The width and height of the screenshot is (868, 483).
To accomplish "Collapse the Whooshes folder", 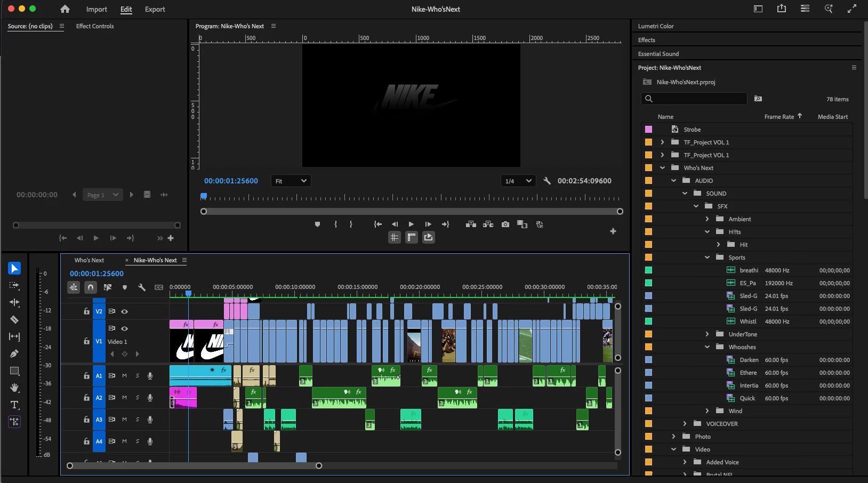I will (x=707, y=347).
